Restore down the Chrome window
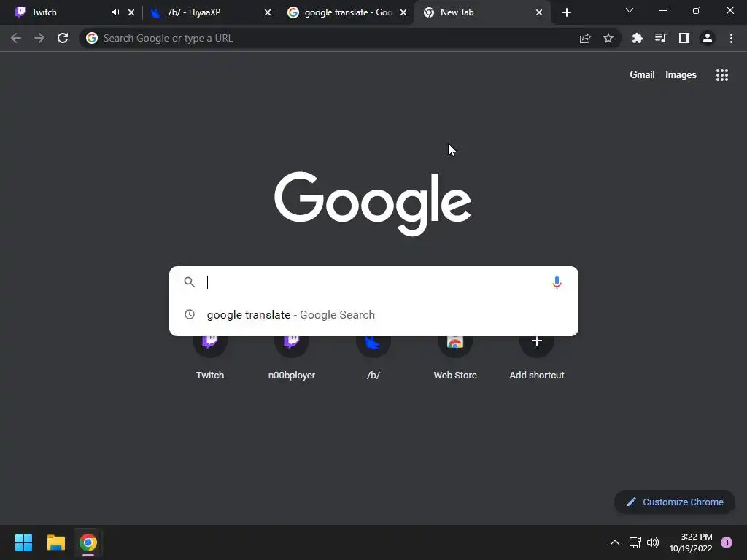The image size is (747, 560). coord(696,10)
